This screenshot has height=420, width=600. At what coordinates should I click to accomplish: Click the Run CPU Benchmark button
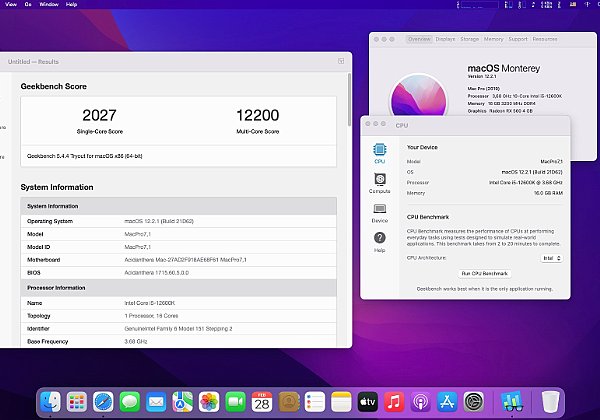coord(484,273)
